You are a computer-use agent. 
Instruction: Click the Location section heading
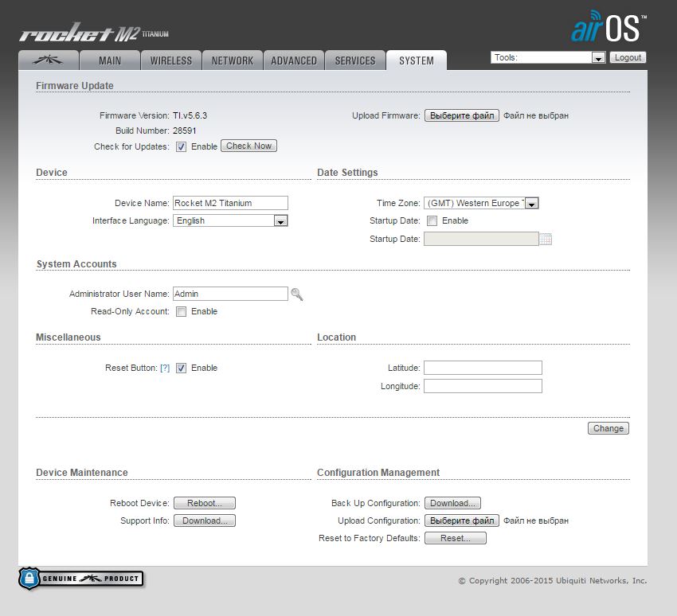pos(337,337)
